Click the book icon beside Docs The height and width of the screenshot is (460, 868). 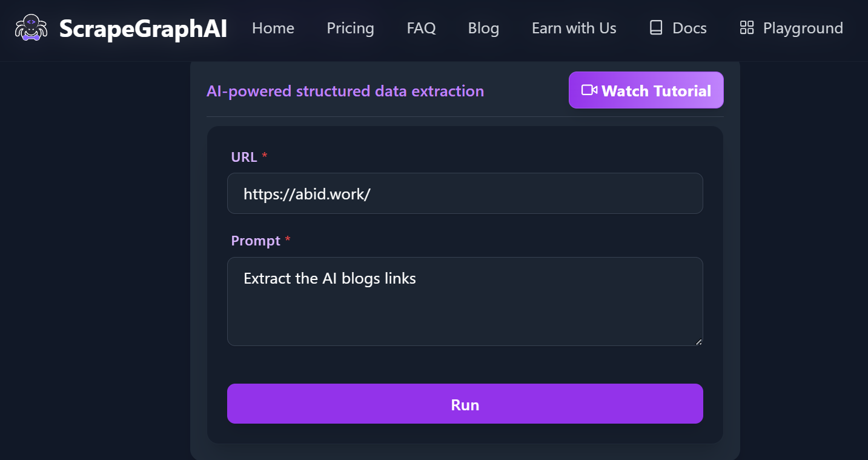(x=656, y=28)
